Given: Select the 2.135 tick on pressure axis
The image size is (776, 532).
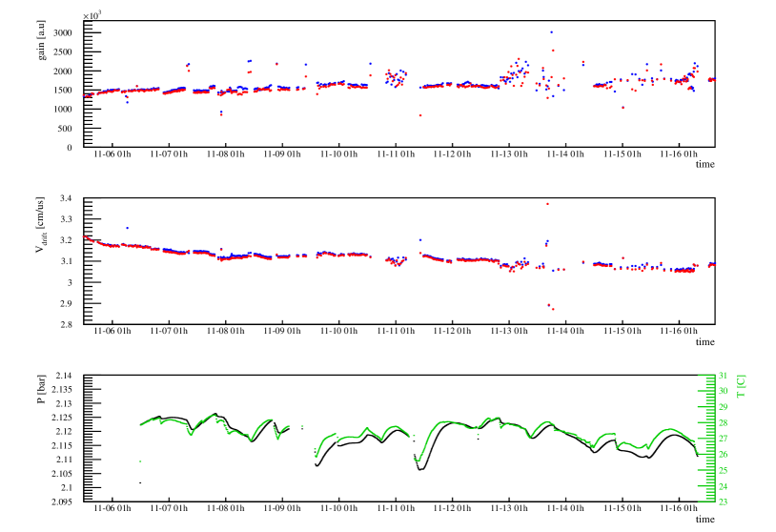Looking at the screenshot, I should point(62,390).
